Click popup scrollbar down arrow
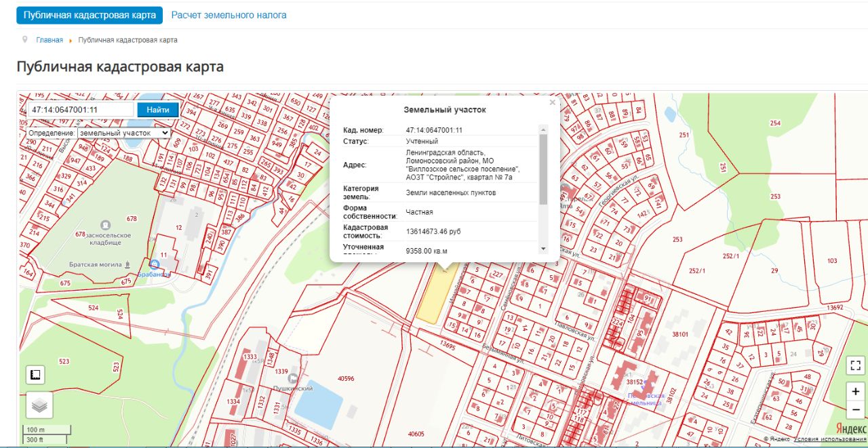Image resolution: width=868 pixels, height=448 pixels. [x=542, y=249]
